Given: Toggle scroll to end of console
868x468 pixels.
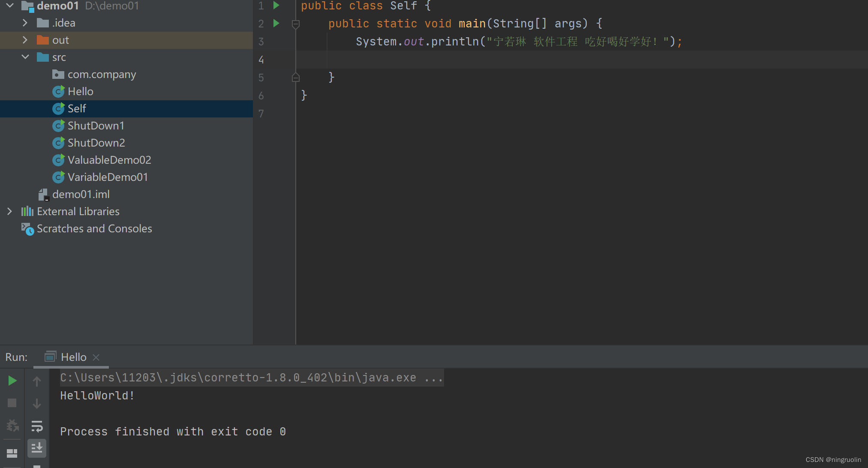Looking at the screenshot, I should point(37,448).
